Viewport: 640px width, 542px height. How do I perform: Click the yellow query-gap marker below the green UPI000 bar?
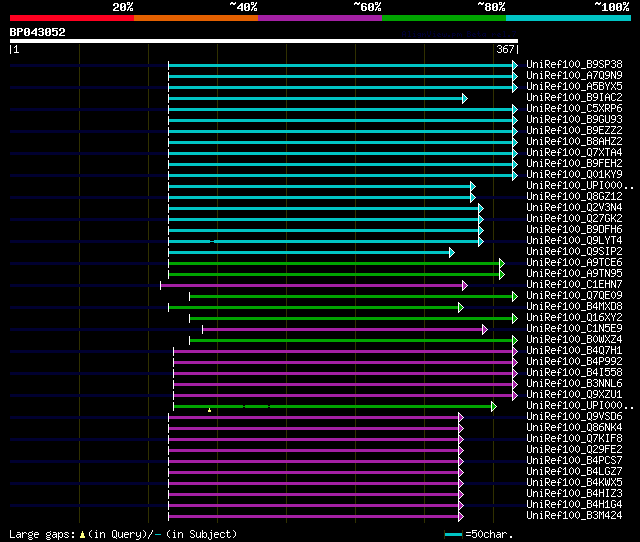click(x=209, y=410)
